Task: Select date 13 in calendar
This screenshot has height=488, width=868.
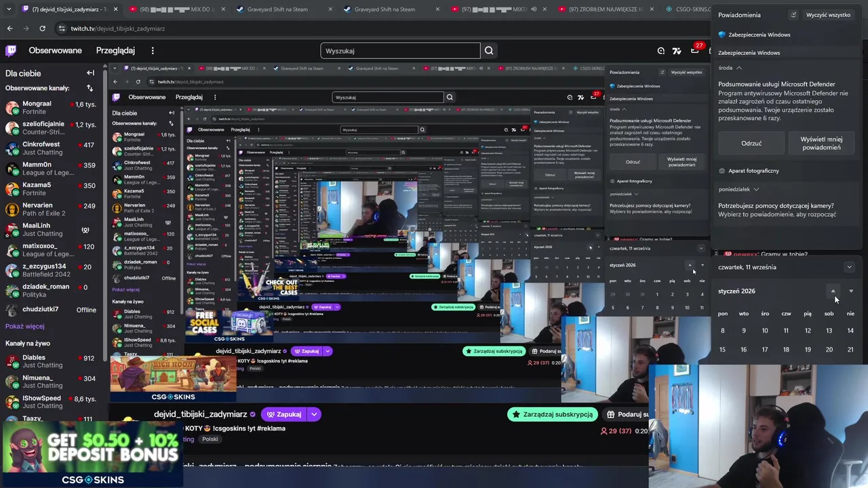Action: (x=829, y=331)
